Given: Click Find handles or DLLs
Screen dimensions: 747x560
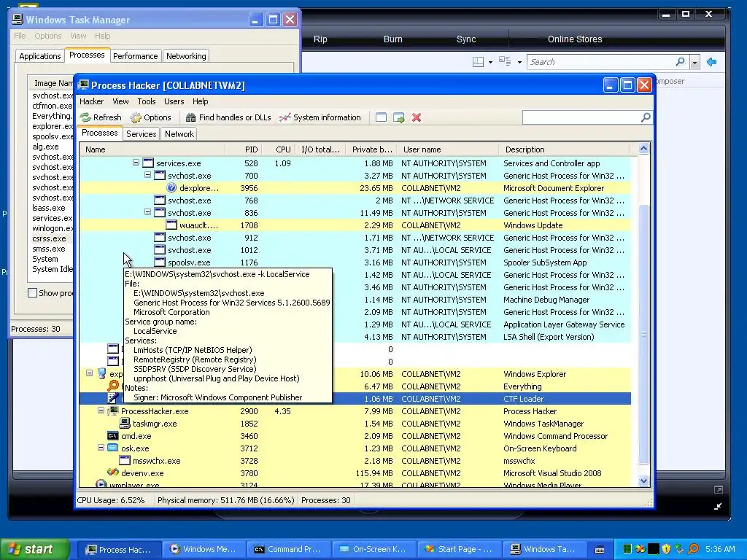Looking at the screenshot, I should (x=228, y=117).
